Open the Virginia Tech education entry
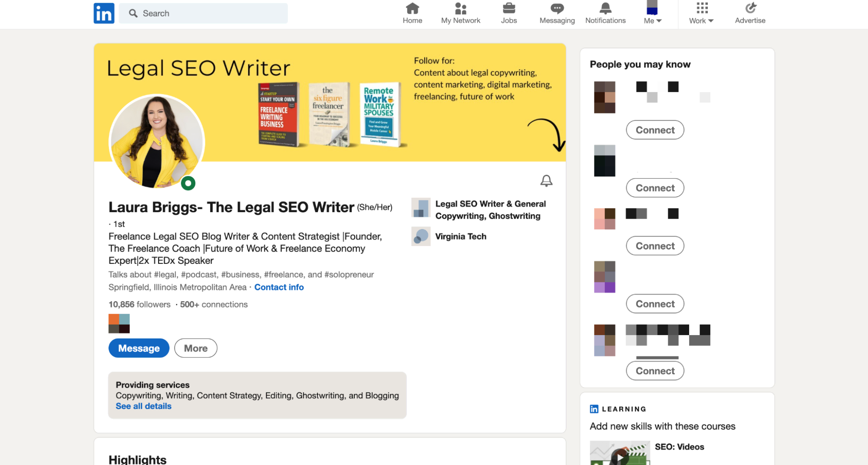This screenshot has width=868, height=465. [460, 236]
